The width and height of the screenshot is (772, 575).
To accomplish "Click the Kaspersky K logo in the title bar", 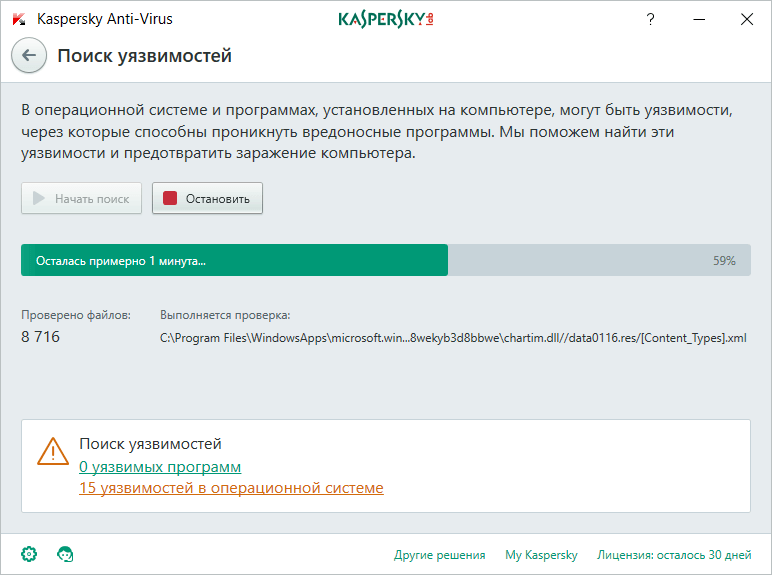I will pyautogui.click(x=19, y=19).
